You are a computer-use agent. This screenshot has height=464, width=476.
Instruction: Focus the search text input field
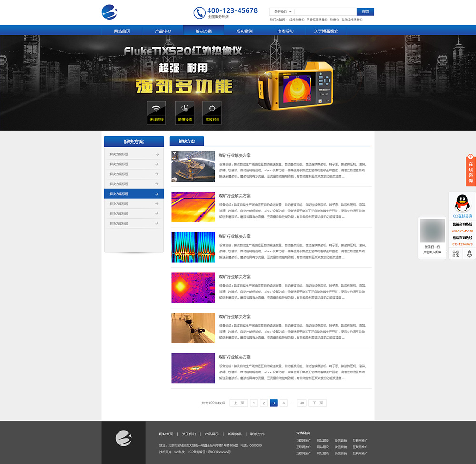coord(326,12)
